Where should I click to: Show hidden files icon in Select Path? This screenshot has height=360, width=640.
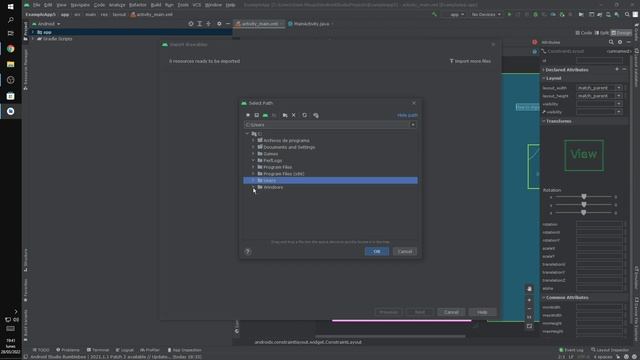(x=316, y=115)
